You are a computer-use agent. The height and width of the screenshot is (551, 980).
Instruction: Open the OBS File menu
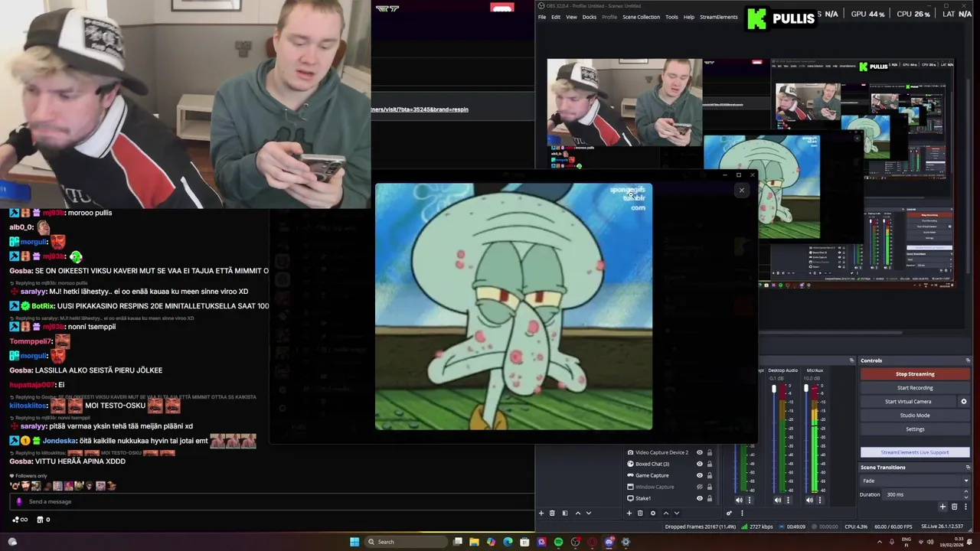pyautogui.click(x=542, y=17)
